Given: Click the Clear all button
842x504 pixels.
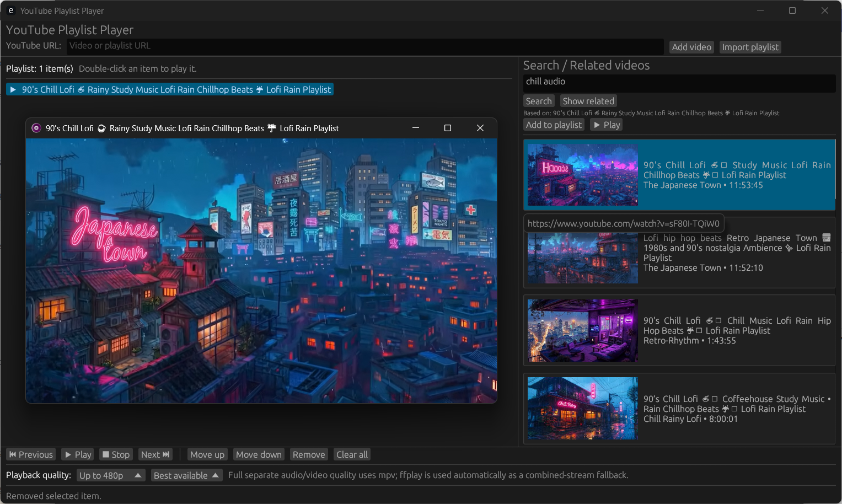Looking at the screenshot, I should (352, 454).
